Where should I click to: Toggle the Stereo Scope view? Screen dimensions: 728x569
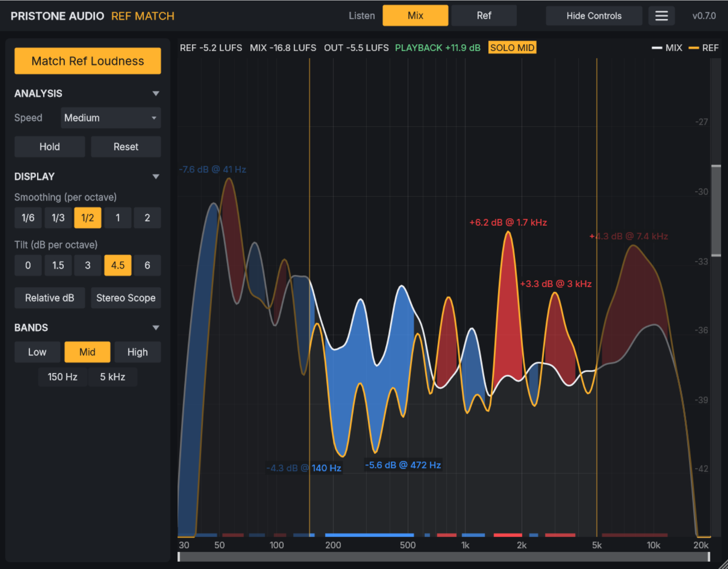(x=126, y=298)
